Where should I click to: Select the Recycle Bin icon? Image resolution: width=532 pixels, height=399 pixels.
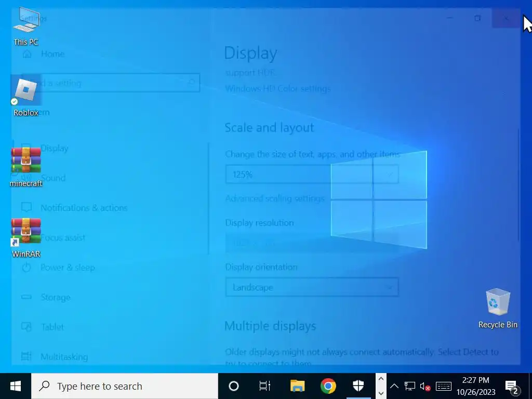[498, 308]
